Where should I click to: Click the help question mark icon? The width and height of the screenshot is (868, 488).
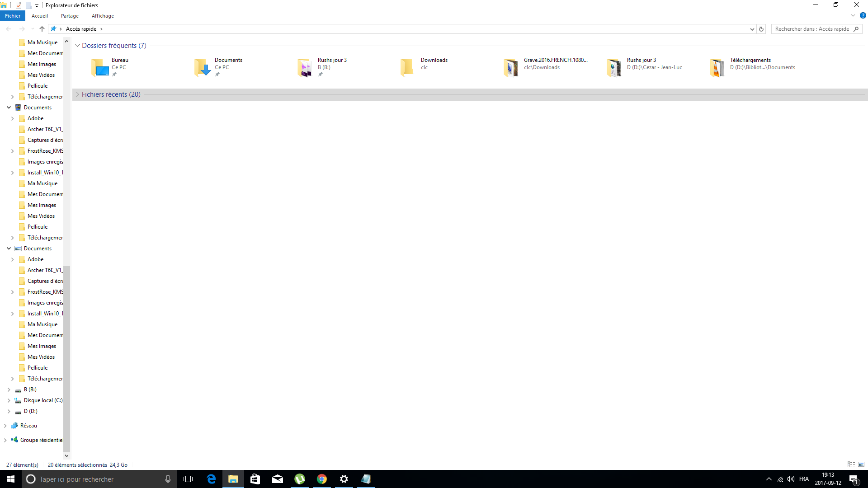pyautogui.click(x=863, y=15)
